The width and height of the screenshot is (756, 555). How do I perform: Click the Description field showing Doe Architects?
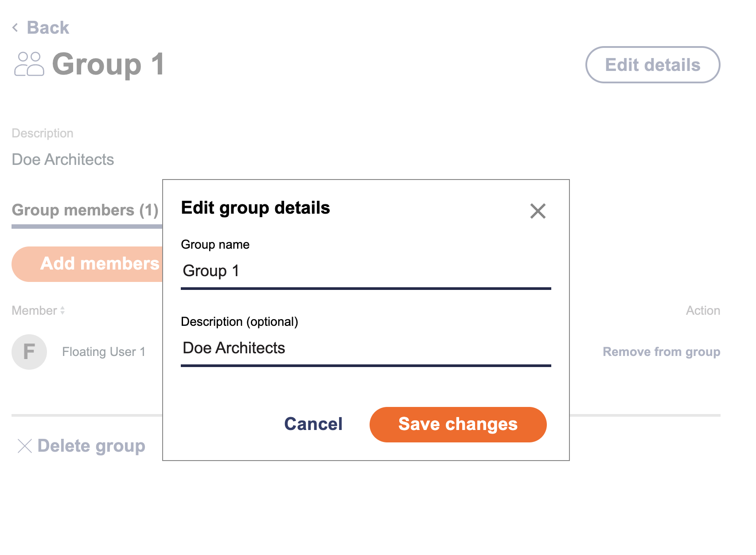[x=366, y=348]
